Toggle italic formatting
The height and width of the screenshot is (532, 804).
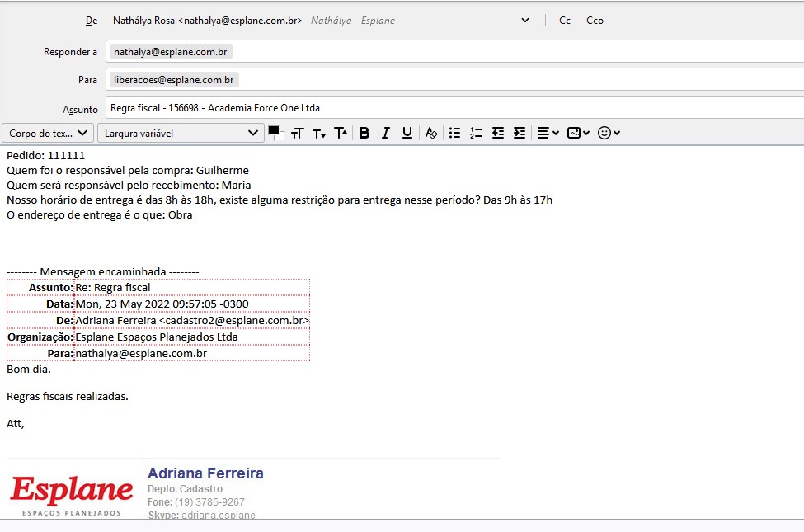click(385, 133)
